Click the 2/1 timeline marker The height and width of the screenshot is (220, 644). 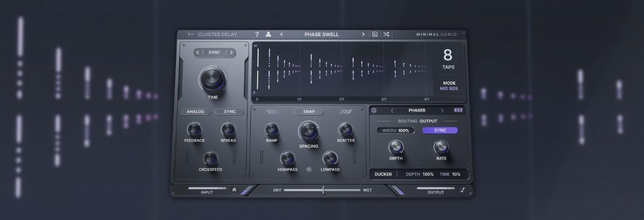(x=342, y=99)
